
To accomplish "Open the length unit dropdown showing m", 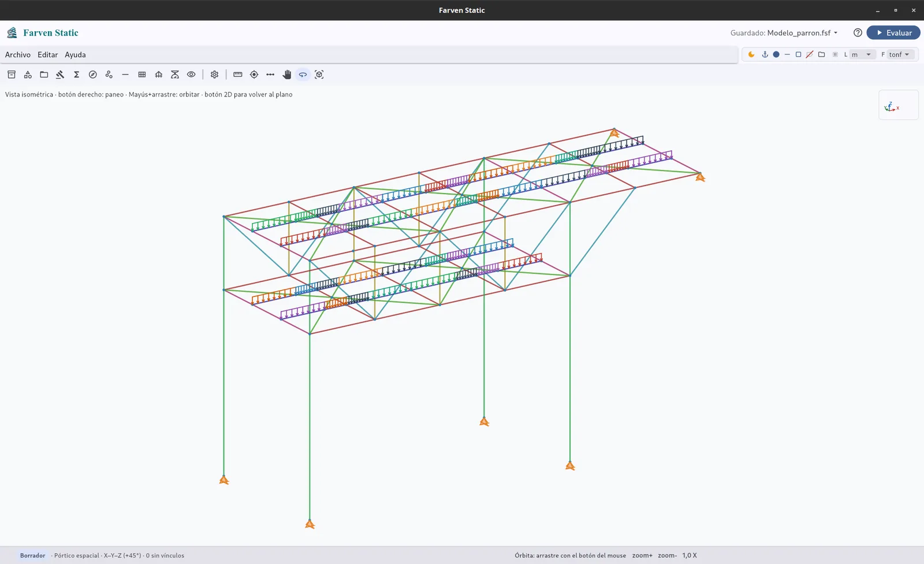I will click(861, 54).
